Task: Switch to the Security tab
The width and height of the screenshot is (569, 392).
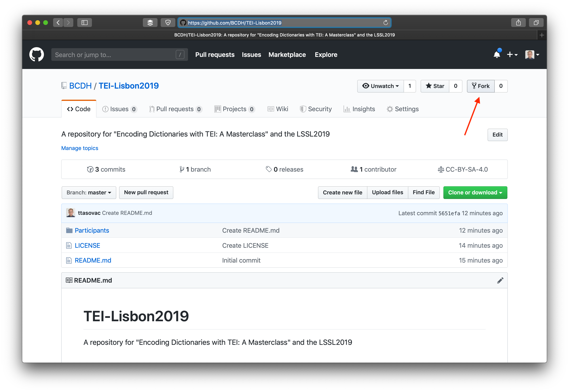Action: coord(316,109)
